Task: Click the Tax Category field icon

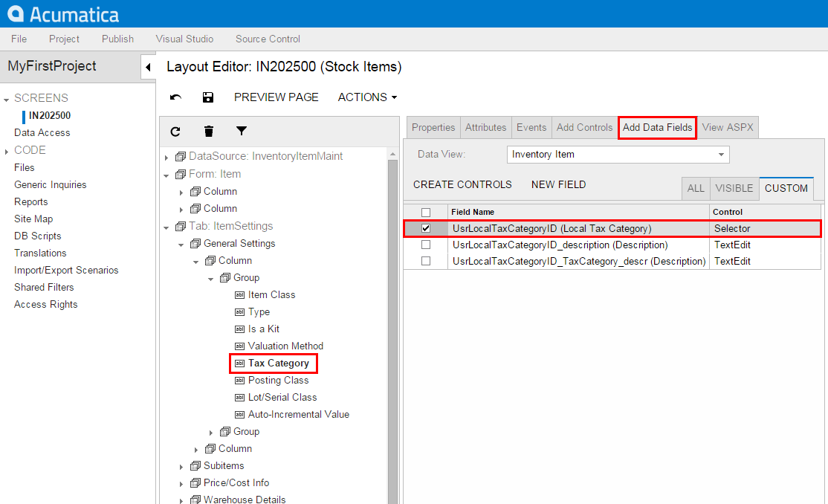Action: coord(239,364)
